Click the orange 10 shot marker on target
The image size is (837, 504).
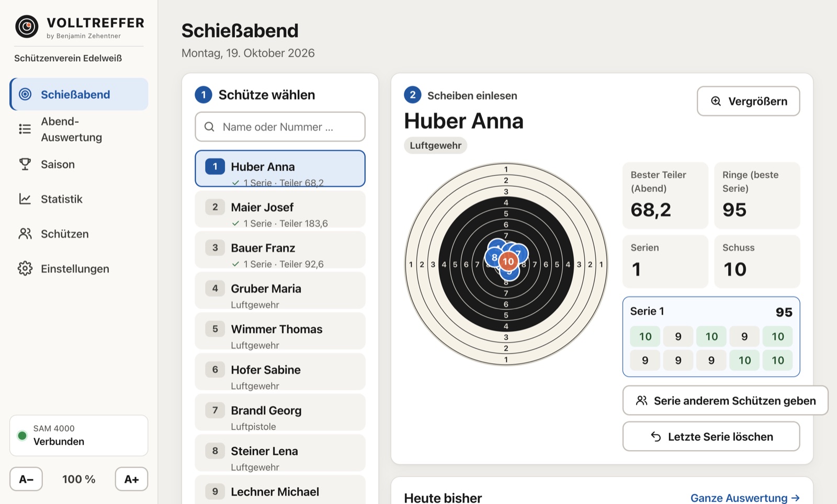(x=508, y=261)
